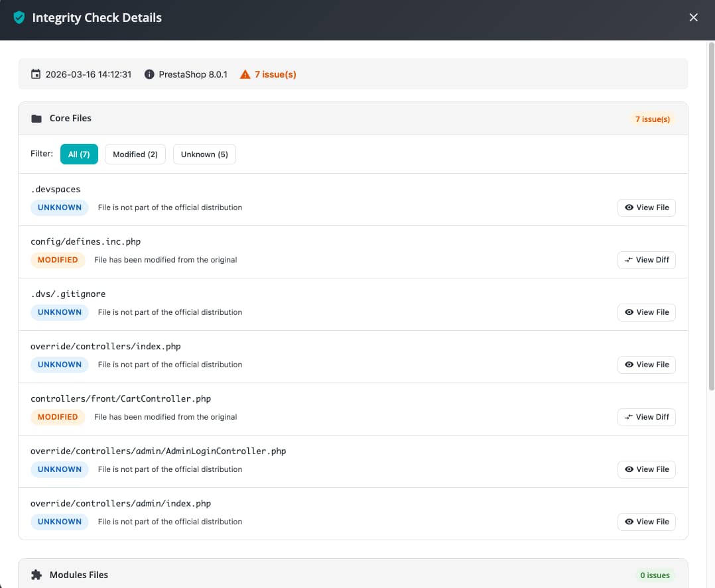Click the folder icon in Core Files header
The width and height of the screenshot is (715, 588).
coord(36,119)
